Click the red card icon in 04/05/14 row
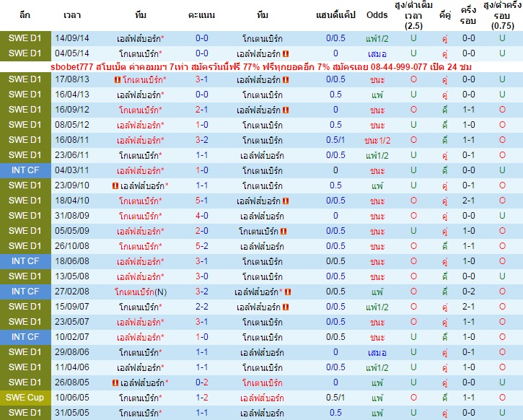Image resolution: width=523 pixels, height=420 pixels. 286,53
